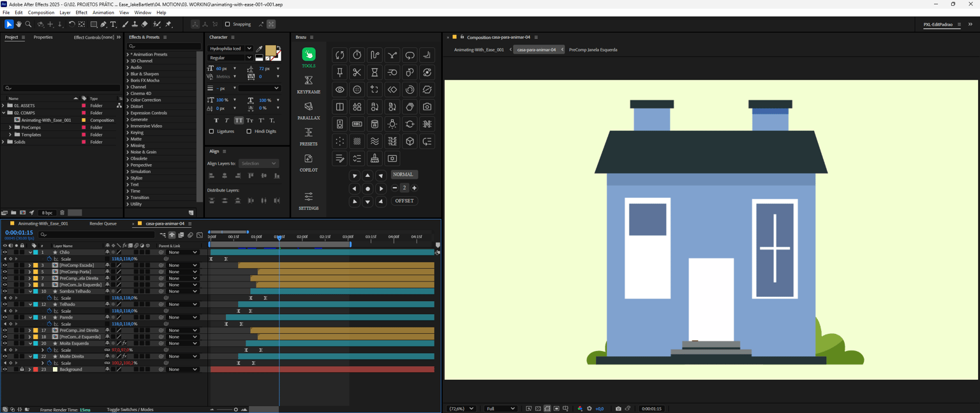Switch to the Render Queue tab
Image resolution: width=980 pixels, height=413 pixels.
[103, 223]
